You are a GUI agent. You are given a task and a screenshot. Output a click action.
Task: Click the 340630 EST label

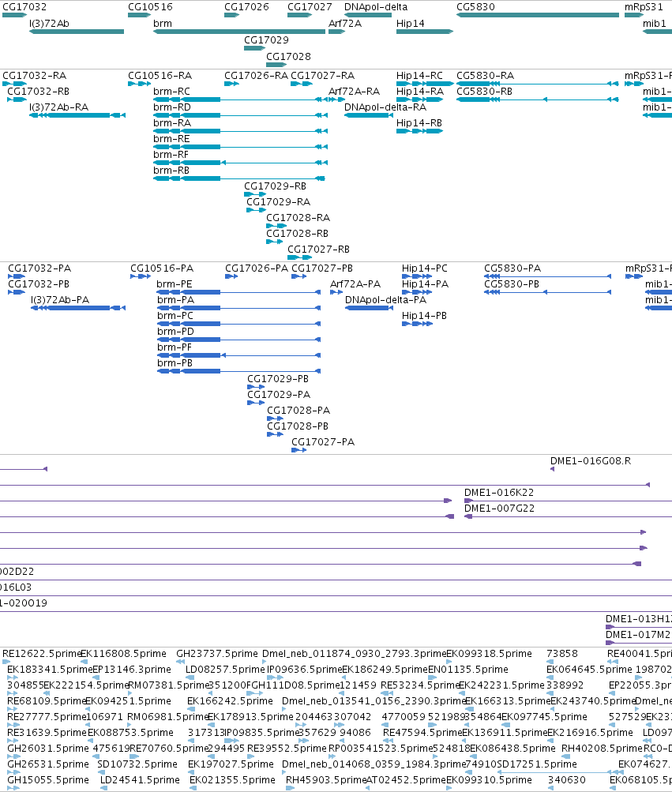pos(567,780)
